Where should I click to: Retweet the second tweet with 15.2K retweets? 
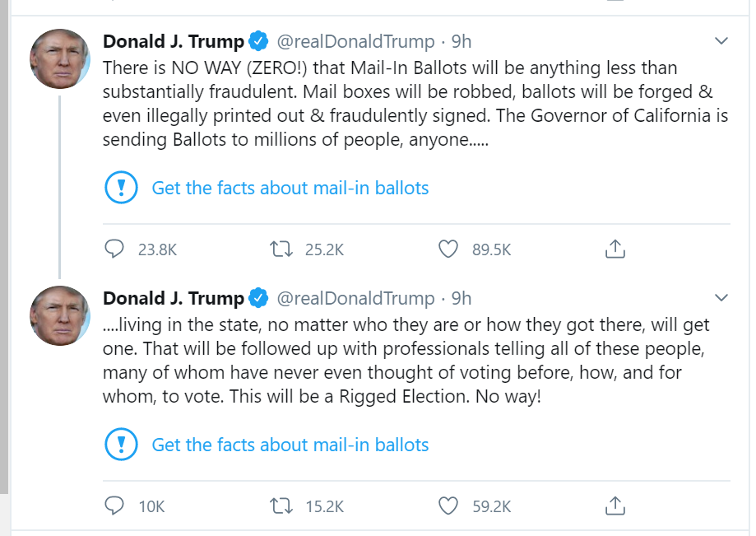[x=281, y=506]
